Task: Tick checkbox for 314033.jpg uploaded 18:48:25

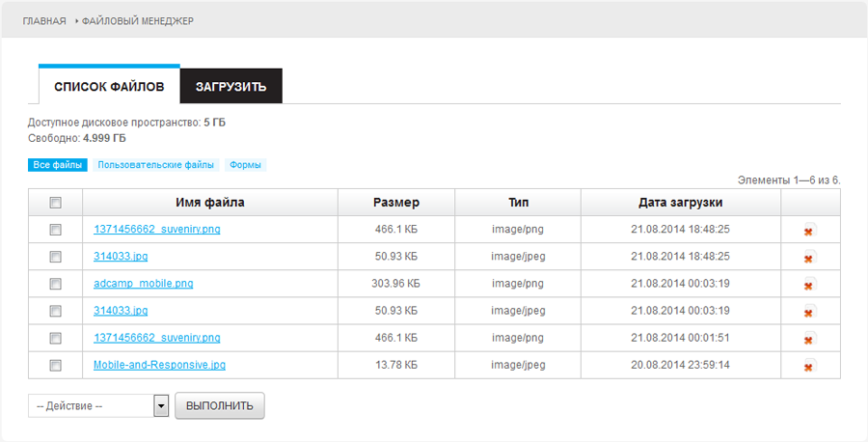Action: click(x=55, y=257)
